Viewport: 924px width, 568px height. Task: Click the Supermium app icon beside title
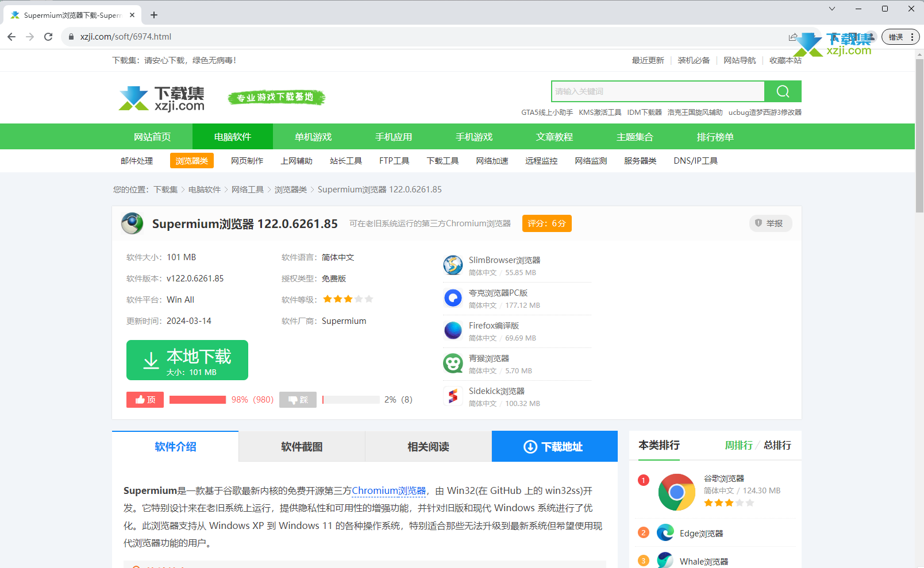point(132,223)
